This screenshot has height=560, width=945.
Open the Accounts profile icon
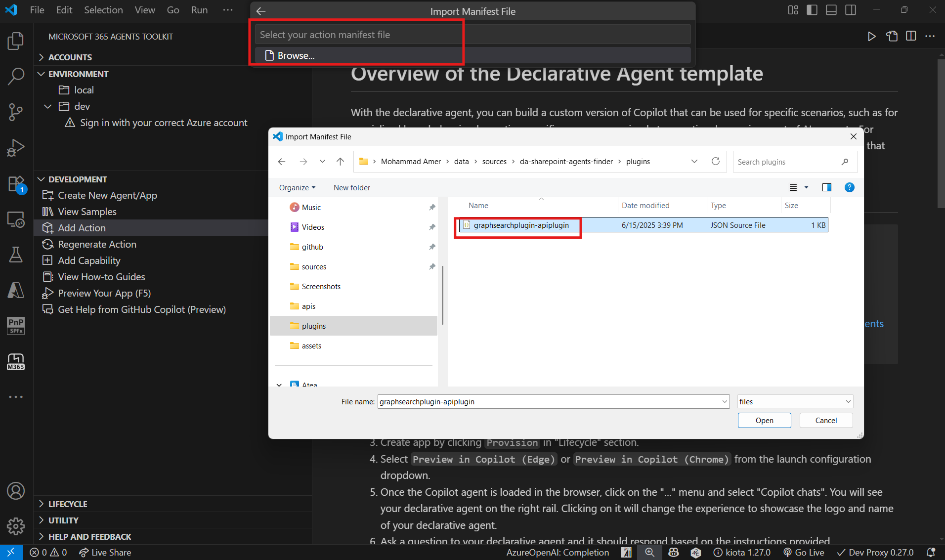point(16,491)
